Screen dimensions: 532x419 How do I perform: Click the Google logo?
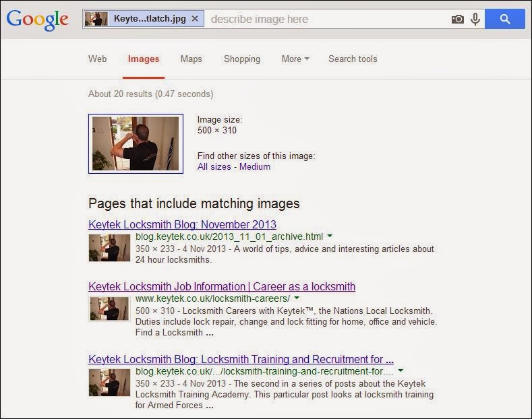pos(37,20)
